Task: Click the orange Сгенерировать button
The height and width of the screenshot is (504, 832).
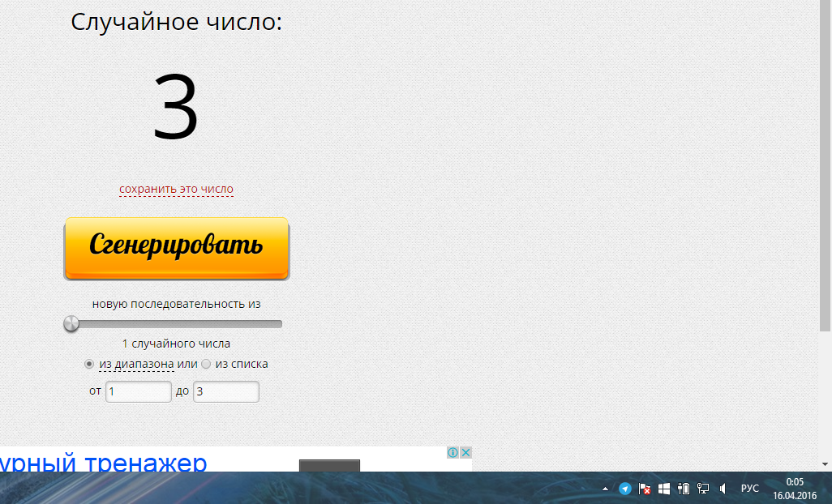Action: click(176, 247)
